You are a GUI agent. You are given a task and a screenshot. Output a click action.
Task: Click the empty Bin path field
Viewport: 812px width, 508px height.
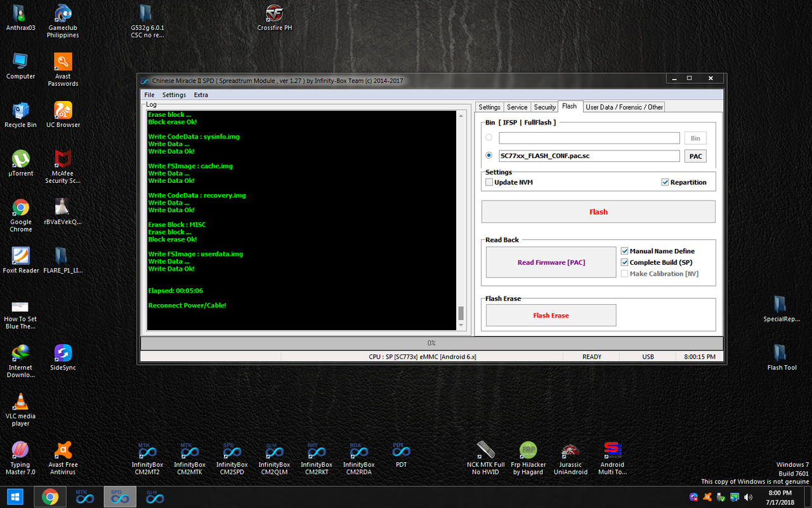coord(589,138)
